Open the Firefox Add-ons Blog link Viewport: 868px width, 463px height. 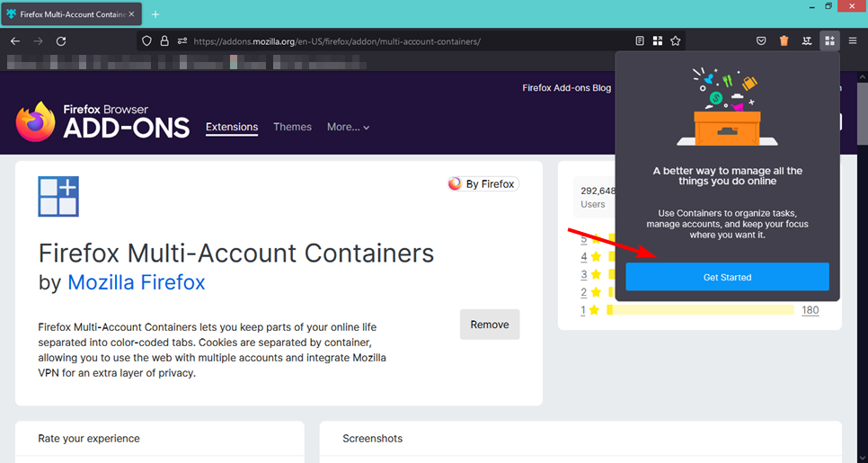pyautogui.click(x=566, y=88)
